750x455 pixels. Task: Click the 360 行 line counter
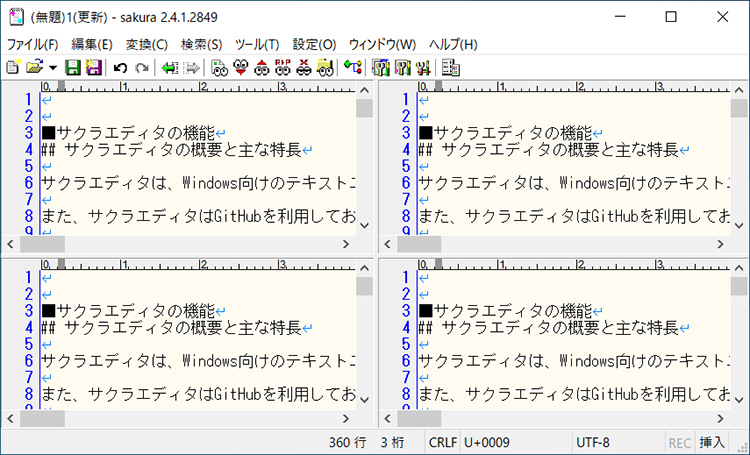pyautogui.click(x=347, y=443)
